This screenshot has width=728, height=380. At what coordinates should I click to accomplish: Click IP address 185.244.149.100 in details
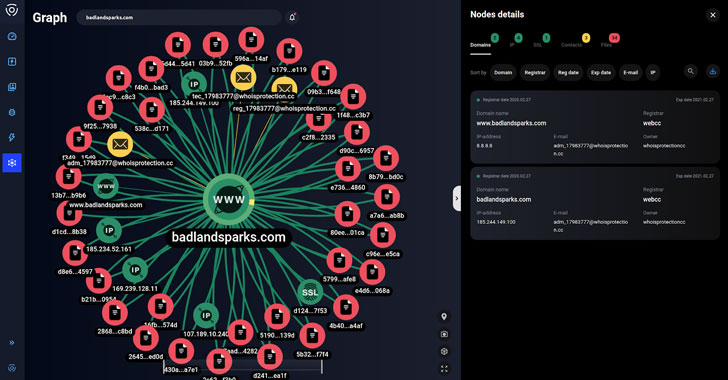pyautogui.click(x=496, y=222)
